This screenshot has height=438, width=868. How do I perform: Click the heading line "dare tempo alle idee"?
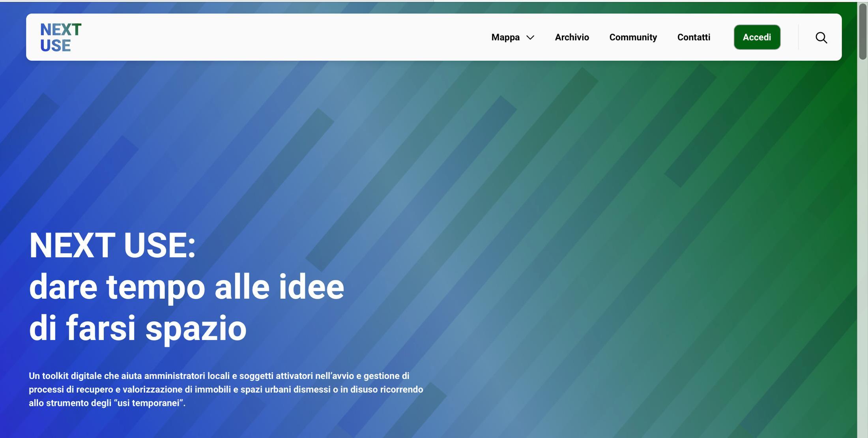pyautogui.click(x=186, y=287)
